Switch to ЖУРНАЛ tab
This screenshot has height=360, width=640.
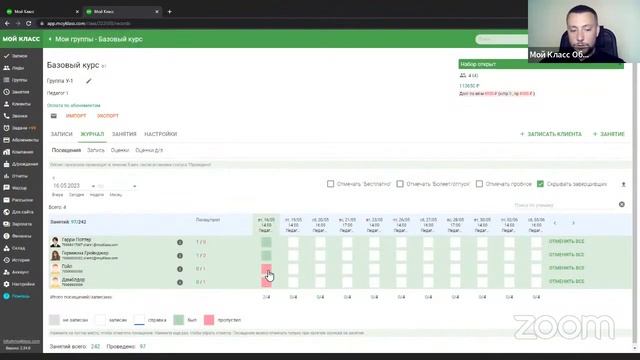pyautogui.click(x=92, y=134)
